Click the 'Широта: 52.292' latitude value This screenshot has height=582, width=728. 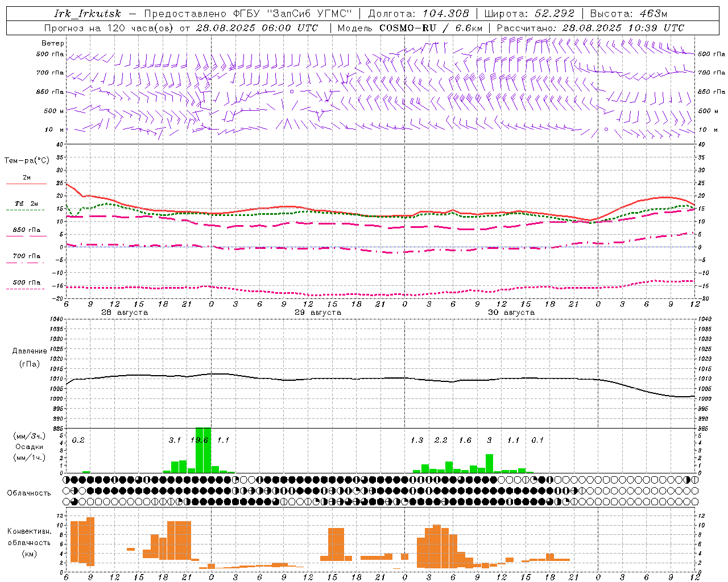click(530, 14)
